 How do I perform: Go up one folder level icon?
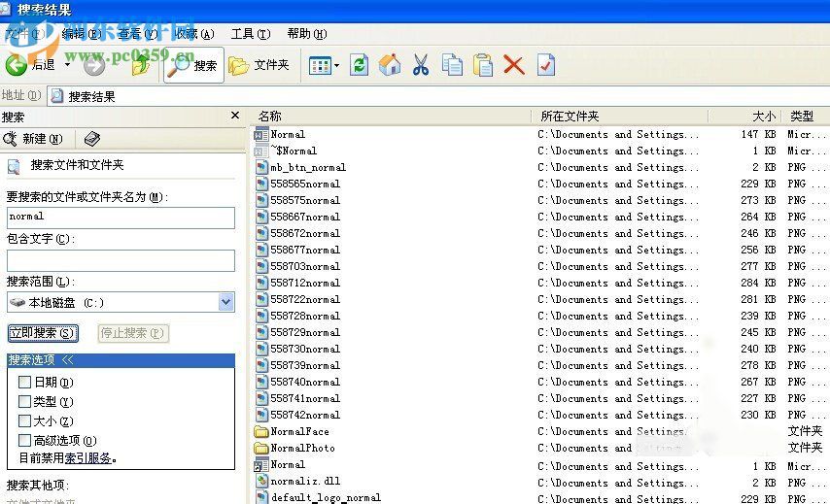141,65
